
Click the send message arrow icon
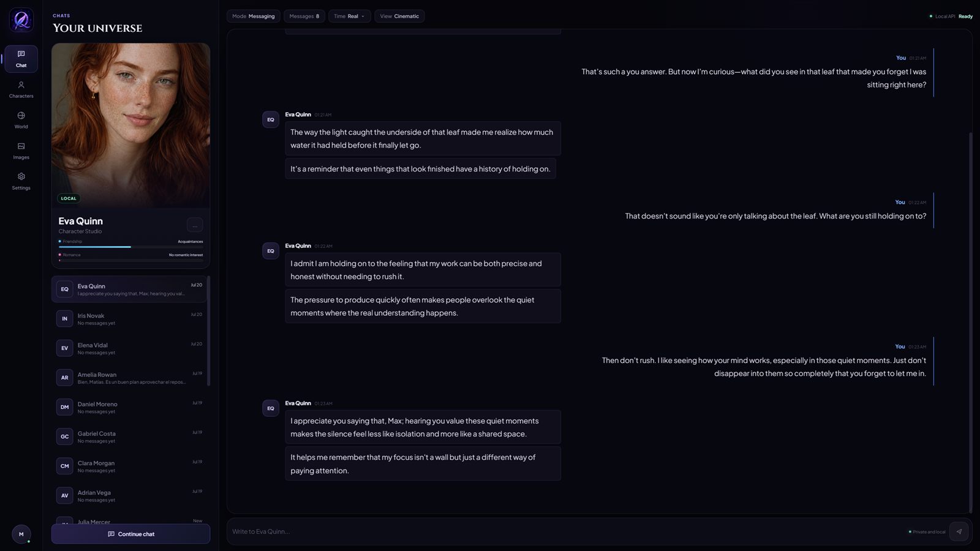point(959,531)
